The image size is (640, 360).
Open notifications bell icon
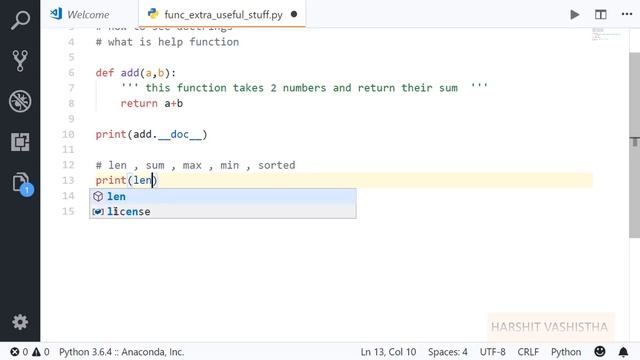click(623, 352)
